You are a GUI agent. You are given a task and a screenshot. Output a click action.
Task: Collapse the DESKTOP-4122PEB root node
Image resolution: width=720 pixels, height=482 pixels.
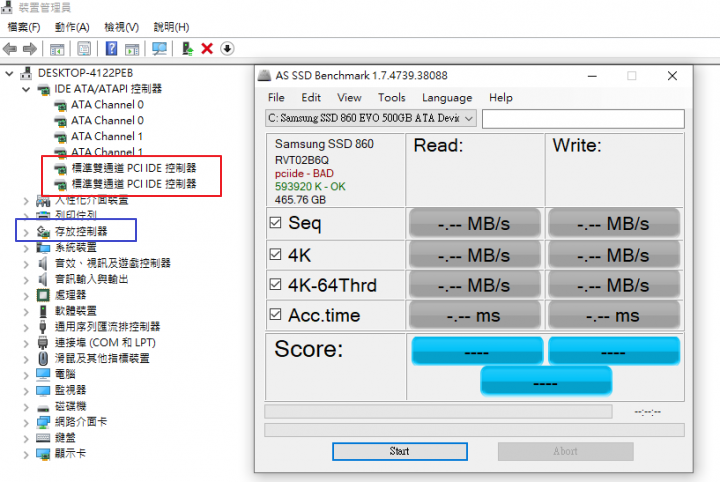[9, 73]
